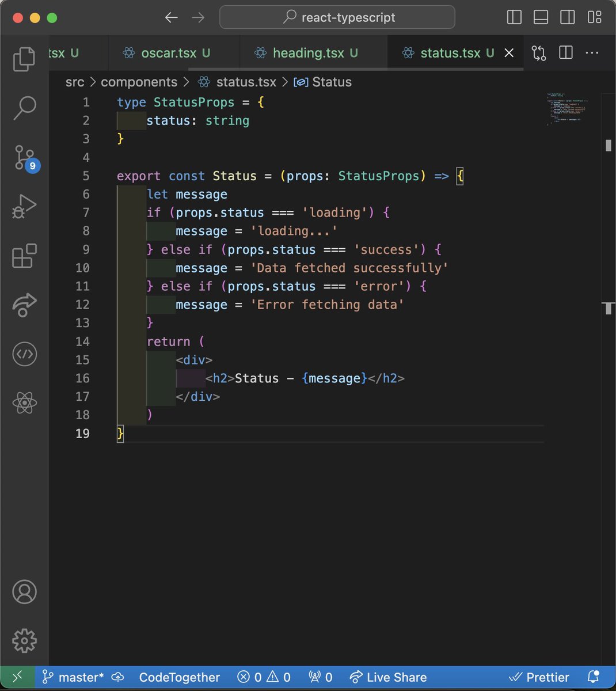Click the 'return (' keyword on line 14
The image size is (616, 691).
(x=176, y=341)
